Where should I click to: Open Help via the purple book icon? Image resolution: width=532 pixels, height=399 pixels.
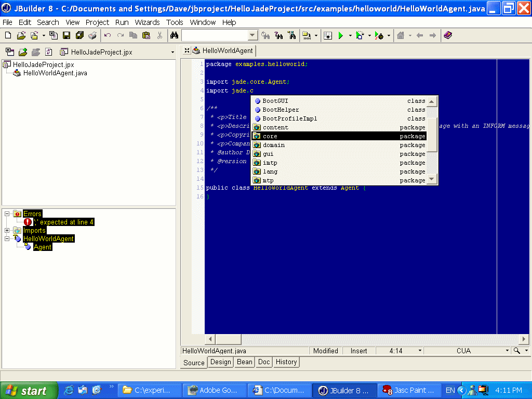448,35
